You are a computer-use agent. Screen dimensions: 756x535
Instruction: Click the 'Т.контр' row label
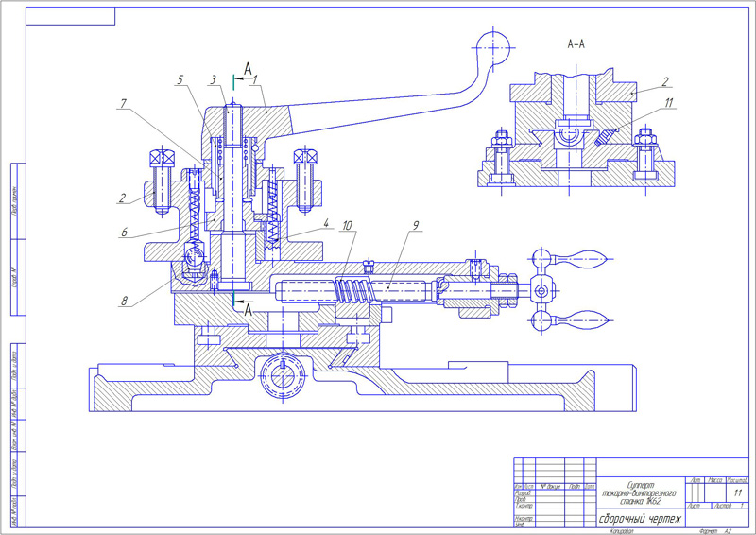coord(524,506)
